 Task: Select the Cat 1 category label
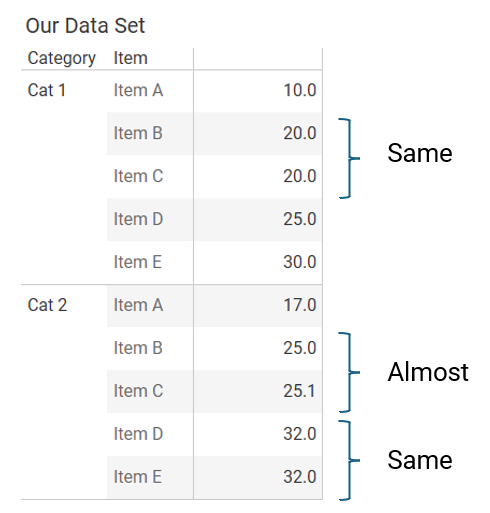(x=47, y=90)
